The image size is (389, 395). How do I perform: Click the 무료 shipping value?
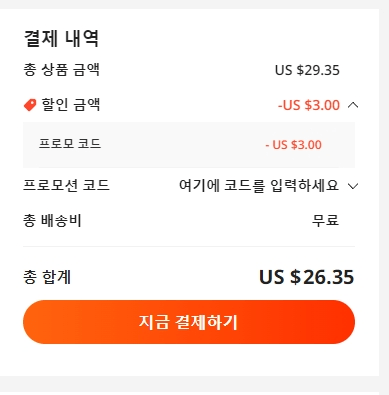tap(325, 220)
